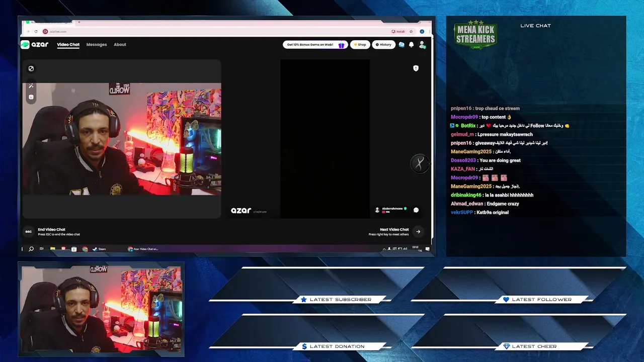644x362 pixels.
Task: Click message 'You are doing great'
Action: click(500, 160)
